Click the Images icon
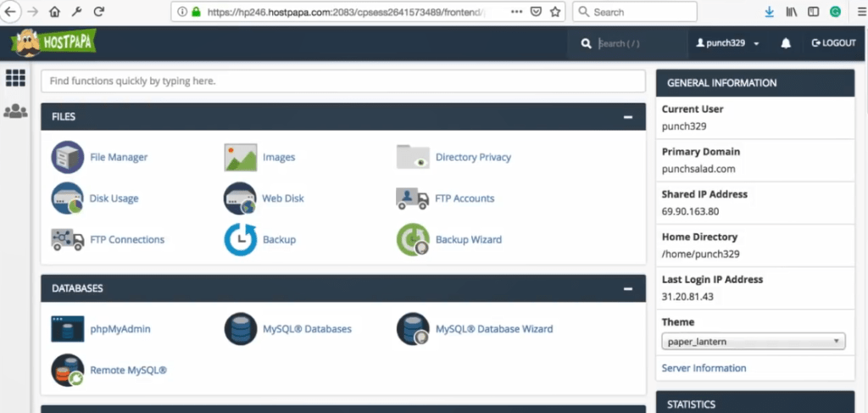 point(240,157)
